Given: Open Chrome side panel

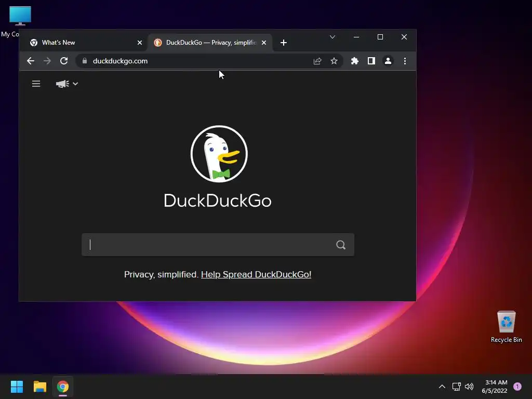Looking at the screenshot, I should (x=371, y=61).
